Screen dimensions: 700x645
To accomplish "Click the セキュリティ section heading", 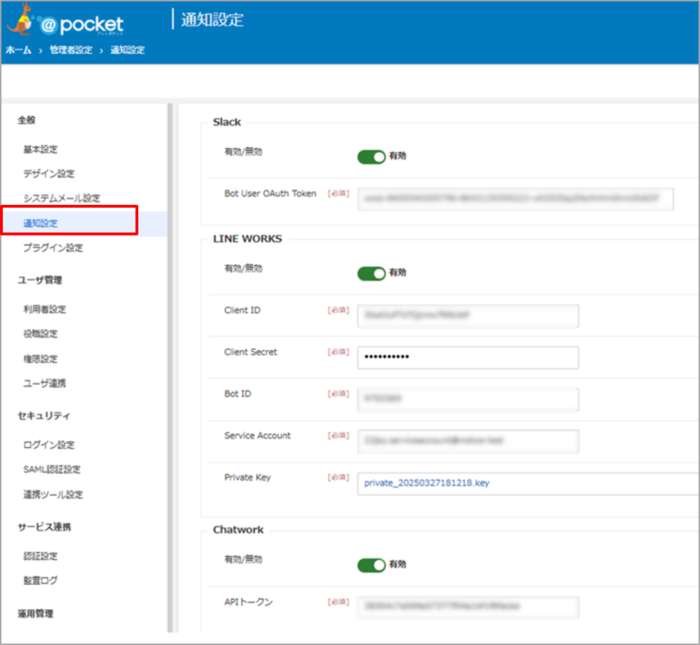I will (44, 416).
